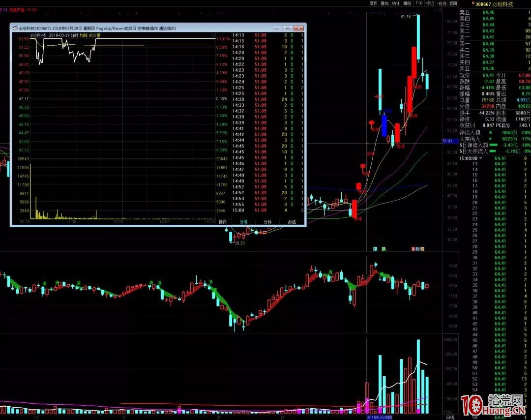This screenshot has height=420, width=531.
Task: Select the 卖一 64.41 order row
Action: (495, 37)
